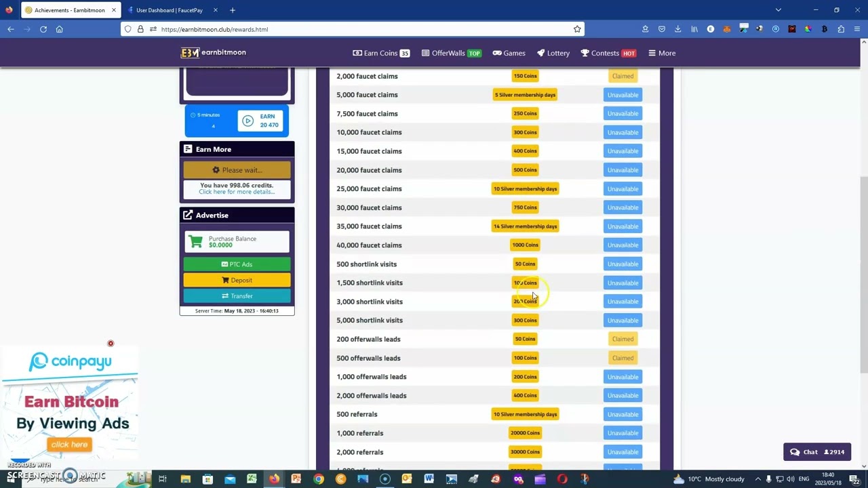Screen dimensions: 868x488
Task: Click Unavailable button for 1,000 offerwalls leads
Action: (623, 377)
